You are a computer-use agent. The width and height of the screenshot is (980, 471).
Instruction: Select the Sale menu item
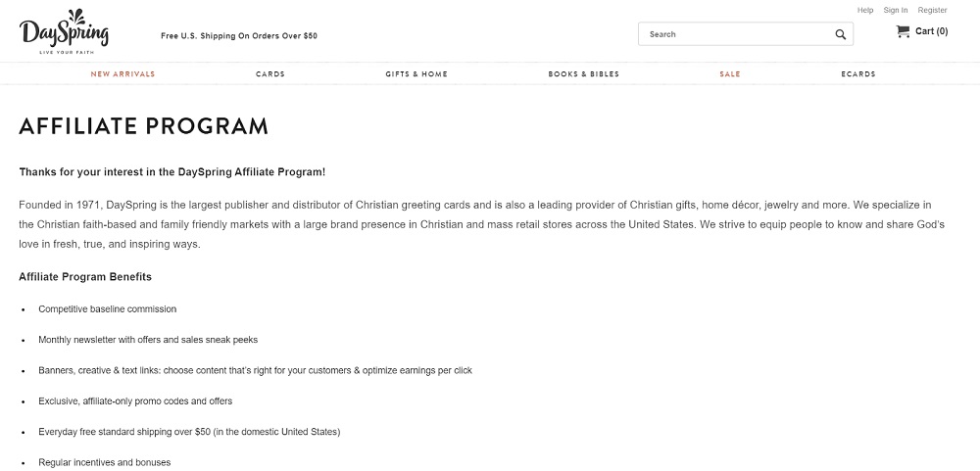pyautogui.click(x=730, y=74)
